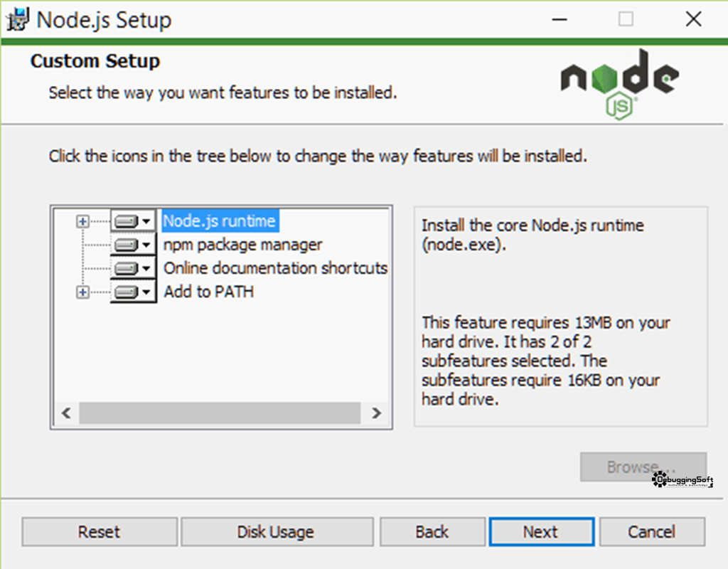Select Online documentation shortcuts tree item
This screenshot has height=569, width=728.
[x=275, y=268]
